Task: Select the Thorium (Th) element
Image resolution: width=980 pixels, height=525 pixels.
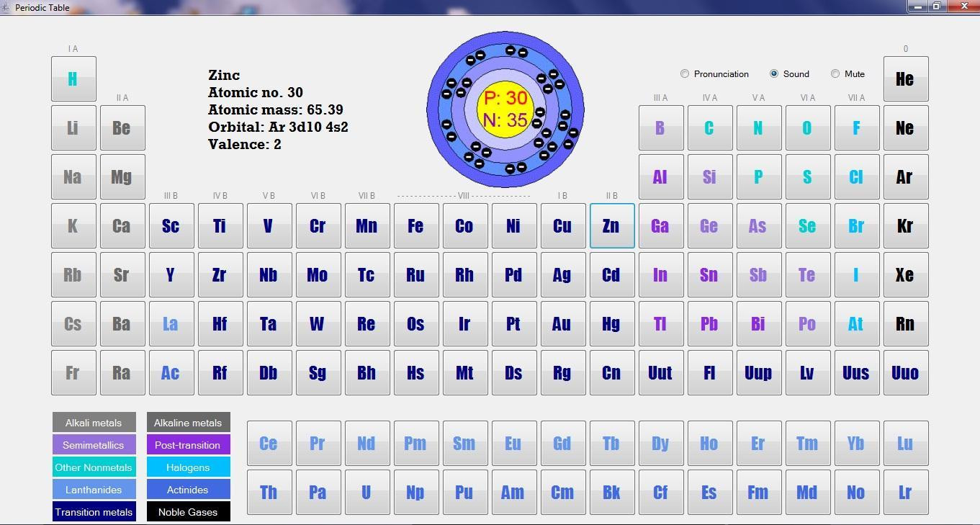Action: [269, 493]
